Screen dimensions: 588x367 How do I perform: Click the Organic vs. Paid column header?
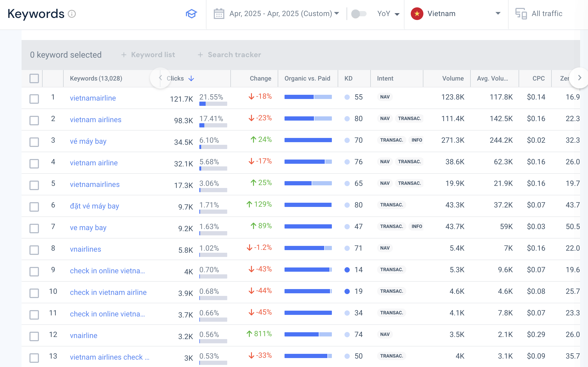click(x=307, y=78)
